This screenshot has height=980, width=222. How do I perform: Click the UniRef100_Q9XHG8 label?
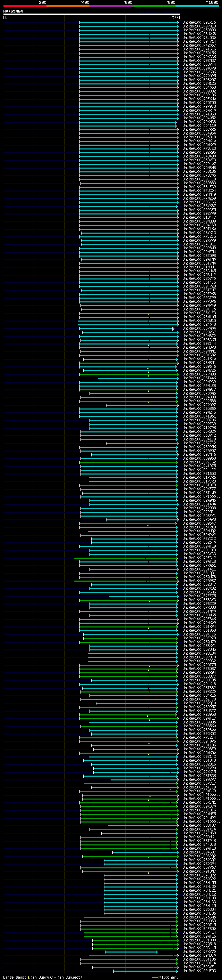tap(199, 122)
